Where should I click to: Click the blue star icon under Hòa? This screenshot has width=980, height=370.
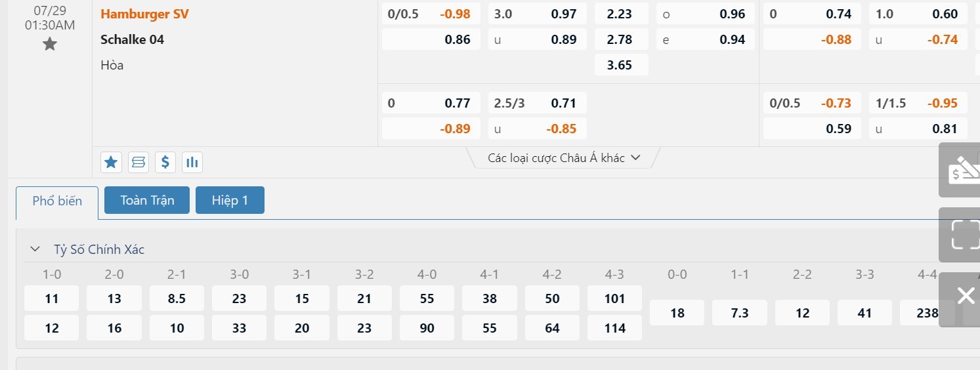112,162
